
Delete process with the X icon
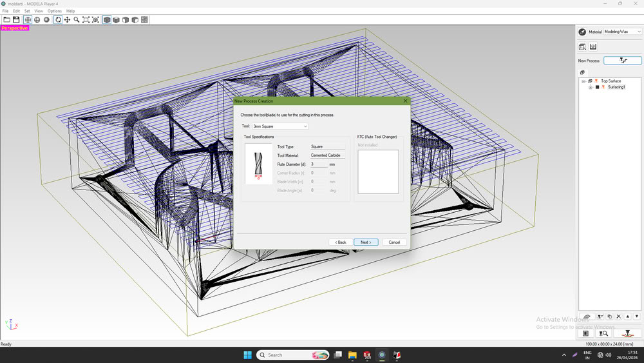point(618,317)
